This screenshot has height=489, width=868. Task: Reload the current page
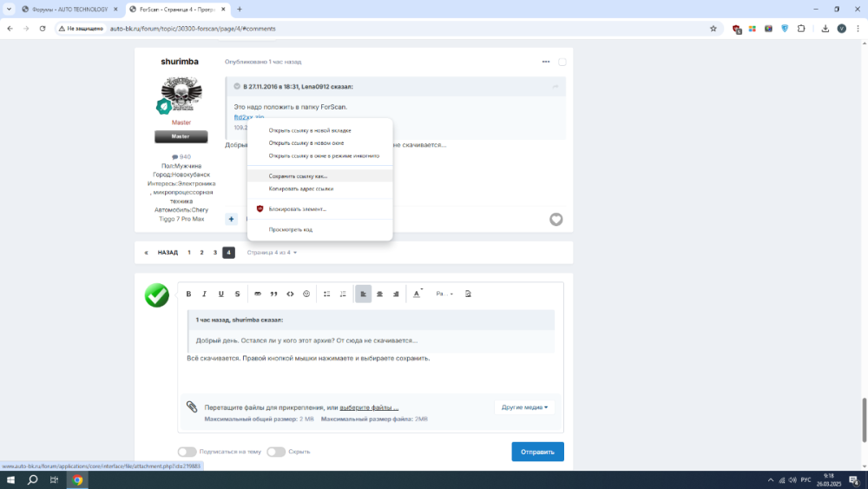point(42,29)
